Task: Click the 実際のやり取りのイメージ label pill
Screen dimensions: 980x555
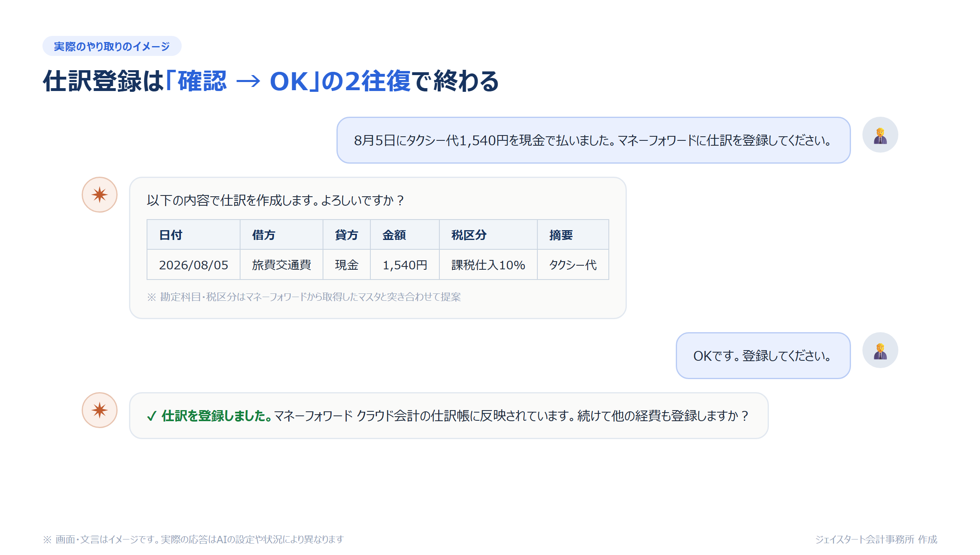Action: pos(112,46)
